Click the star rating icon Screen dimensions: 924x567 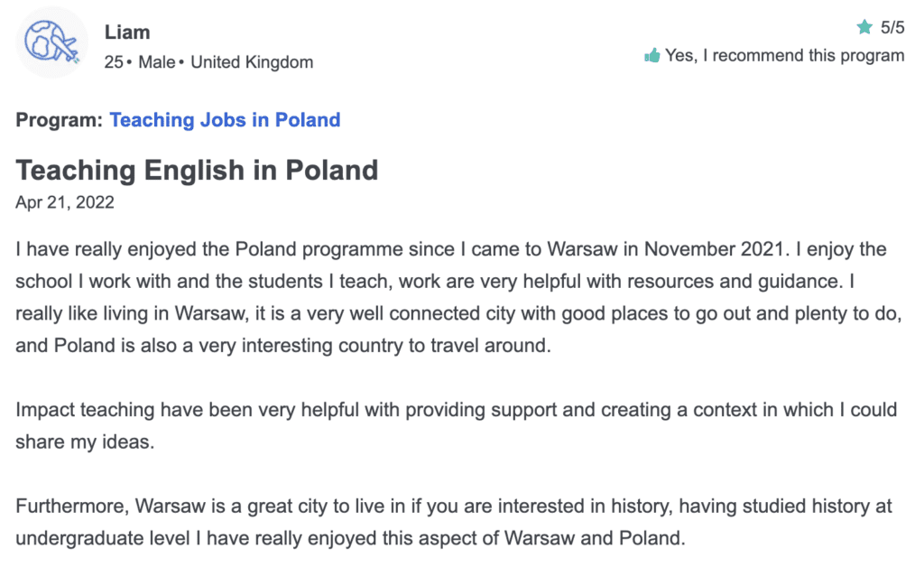864,26
